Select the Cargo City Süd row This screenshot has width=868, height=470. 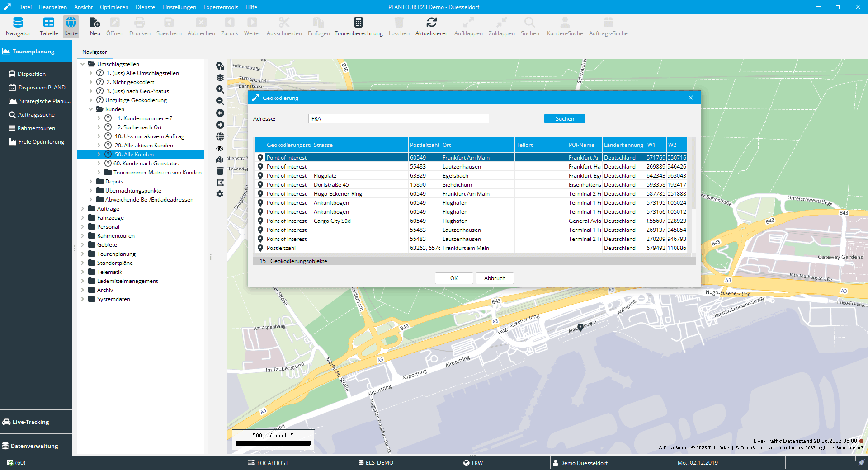coord(471,221)
